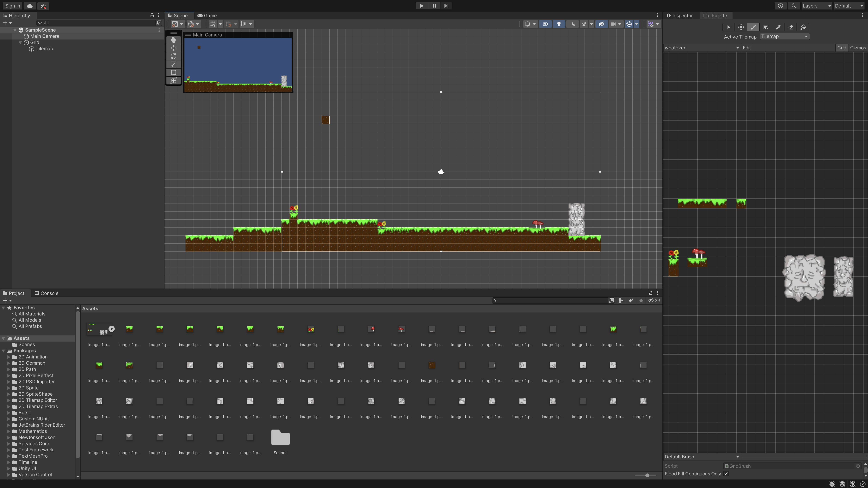
Task: Activate the Hand view tool in Scene
Action: pos(174,40)
